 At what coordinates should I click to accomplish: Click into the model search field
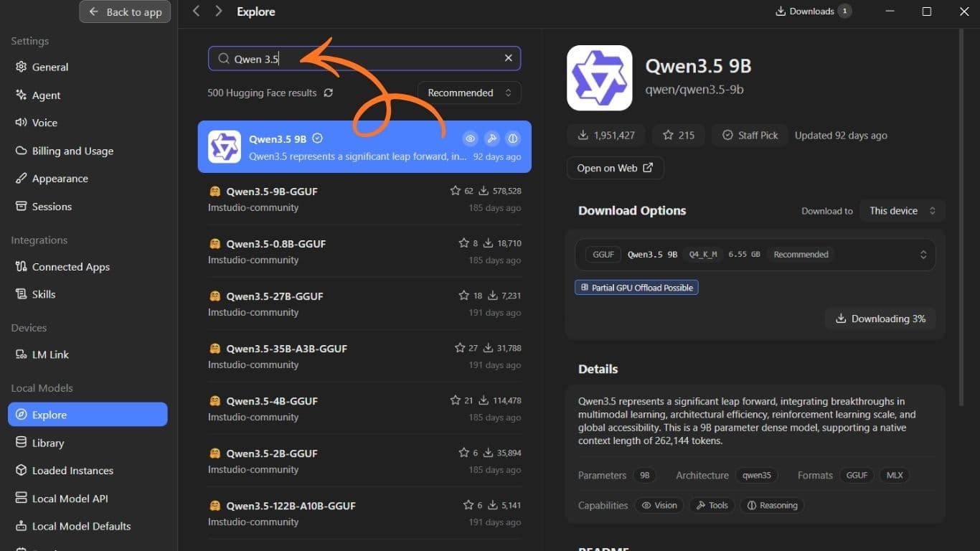click(364, 59)
